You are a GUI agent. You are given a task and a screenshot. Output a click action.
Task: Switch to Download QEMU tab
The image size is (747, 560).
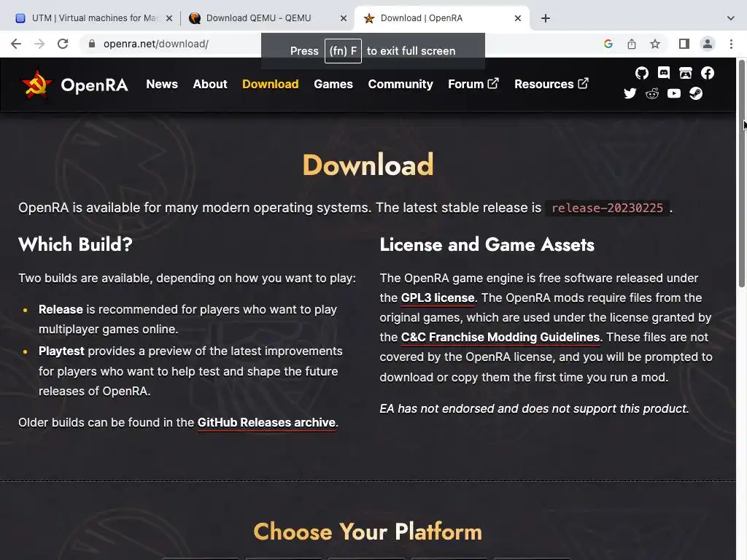tap(267, 18)
